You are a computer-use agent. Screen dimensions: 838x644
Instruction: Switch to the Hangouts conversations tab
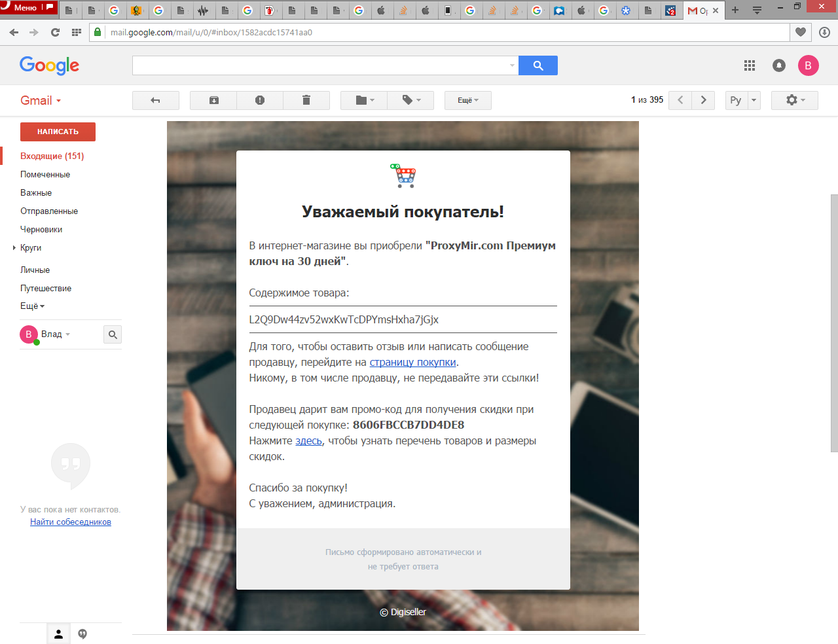coord(82,634)
